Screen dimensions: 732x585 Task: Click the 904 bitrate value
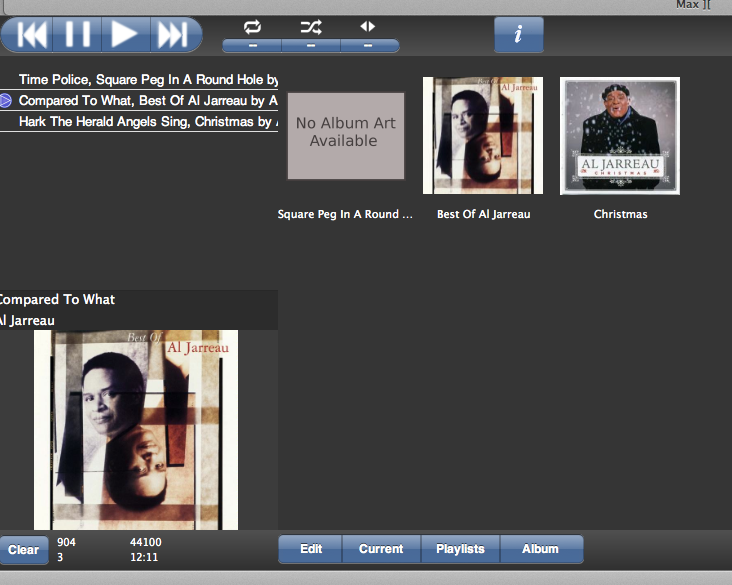coord(66,542)
